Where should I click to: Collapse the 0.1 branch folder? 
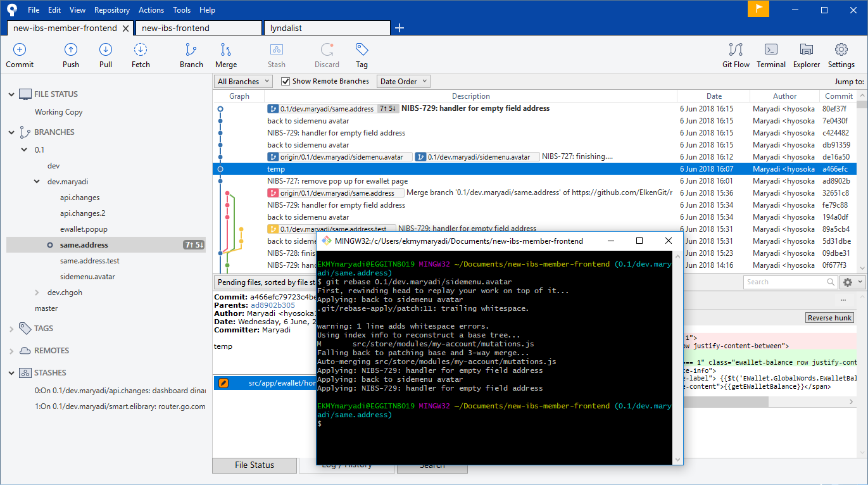25,150
